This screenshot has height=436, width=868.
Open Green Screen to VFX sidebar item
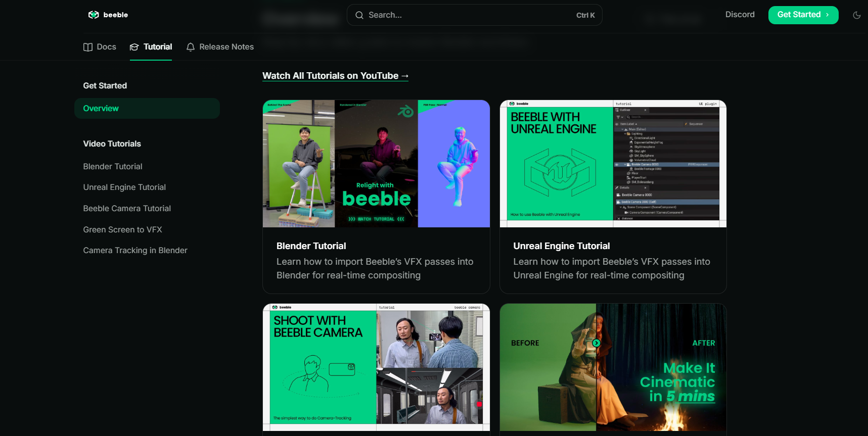pos(122,230)
